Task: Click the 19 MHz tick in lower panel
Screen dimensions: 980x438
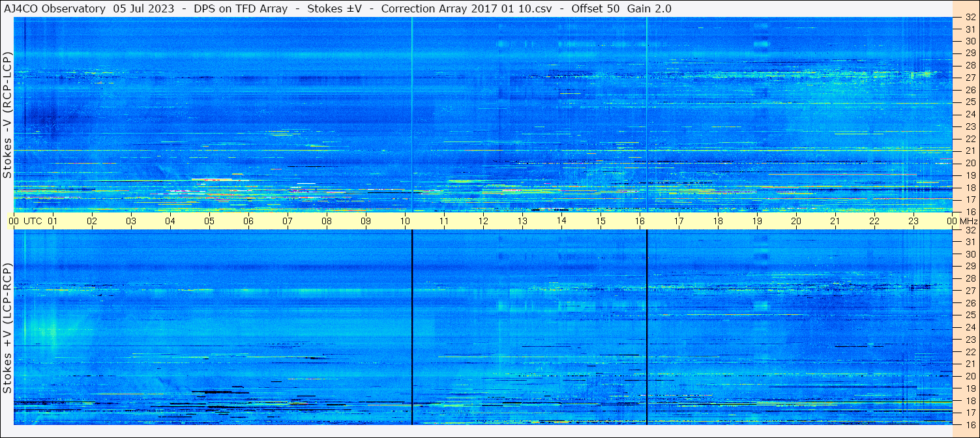Action: coord(970,388)
